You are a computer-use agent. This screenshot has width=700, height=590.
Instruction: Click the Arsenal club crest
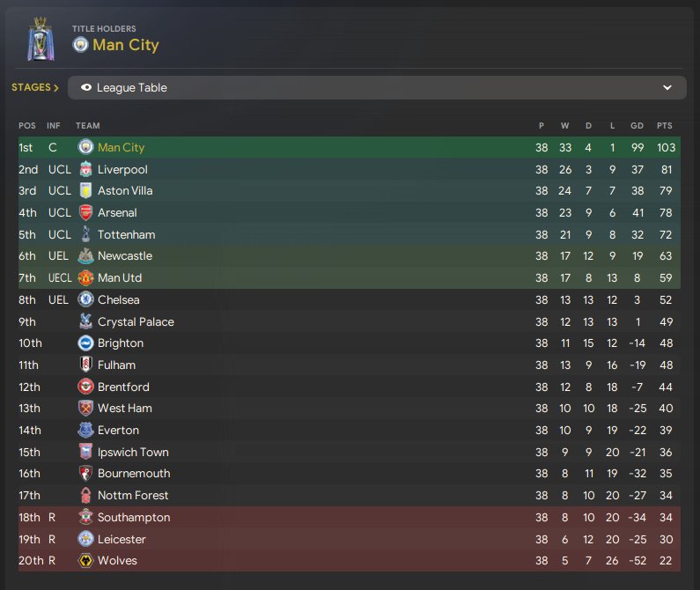85,212
